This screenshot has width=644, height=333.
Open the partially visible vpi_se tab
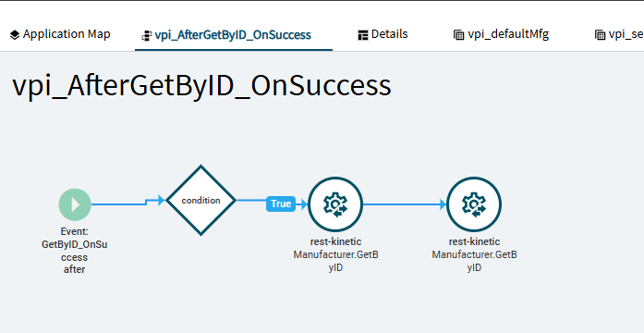click(619, 34)
